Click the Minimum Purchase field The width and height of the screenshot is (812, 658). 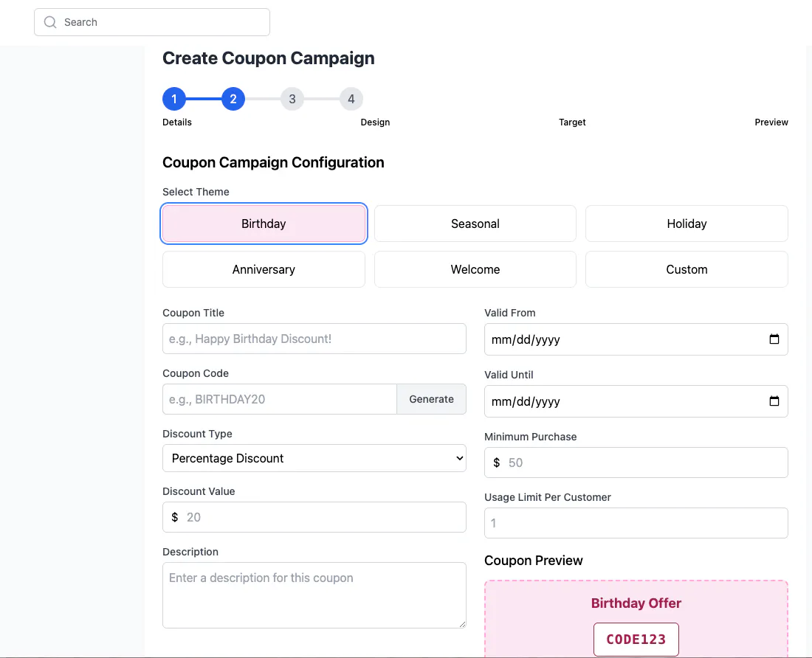(x=636, y=463)
